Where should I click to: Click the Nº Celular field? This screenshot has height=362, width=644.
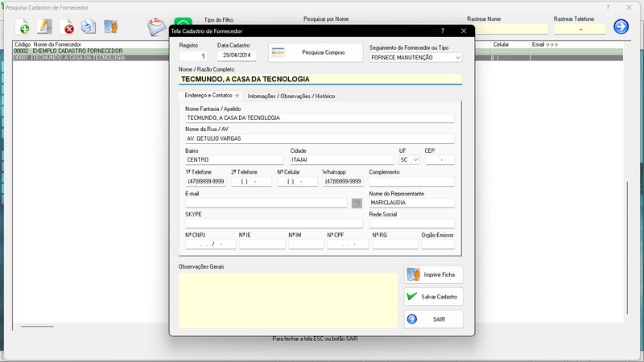[297, 182]
